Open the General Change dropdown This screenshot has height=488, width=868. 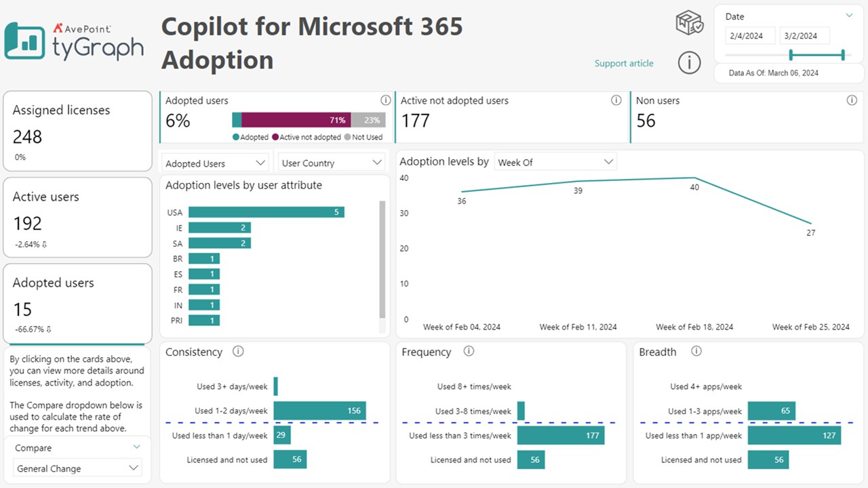(78, 468)
